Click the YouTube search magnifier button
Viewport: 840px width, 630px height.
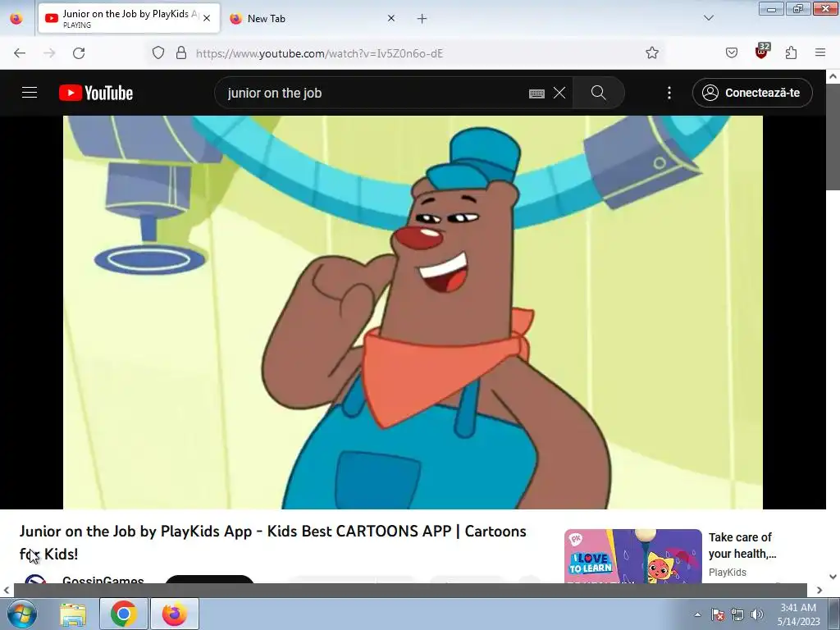point(598,93)
